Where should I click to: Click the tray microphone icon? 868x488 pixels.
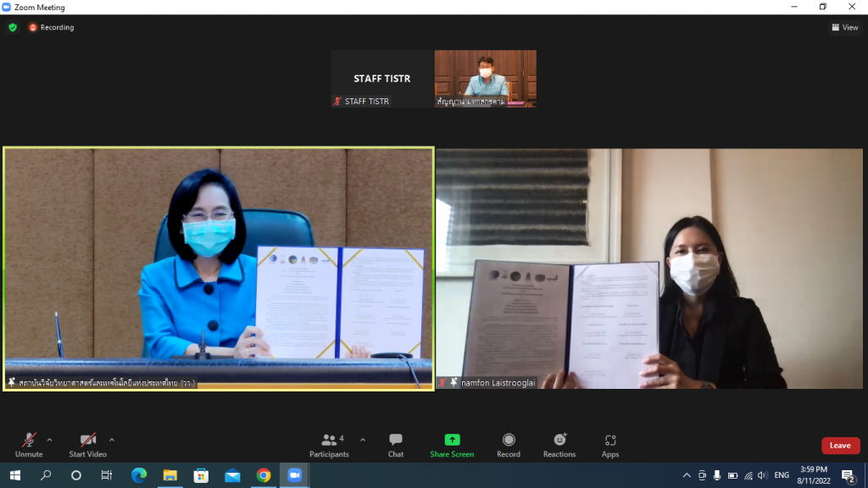(x=717, y=475)
